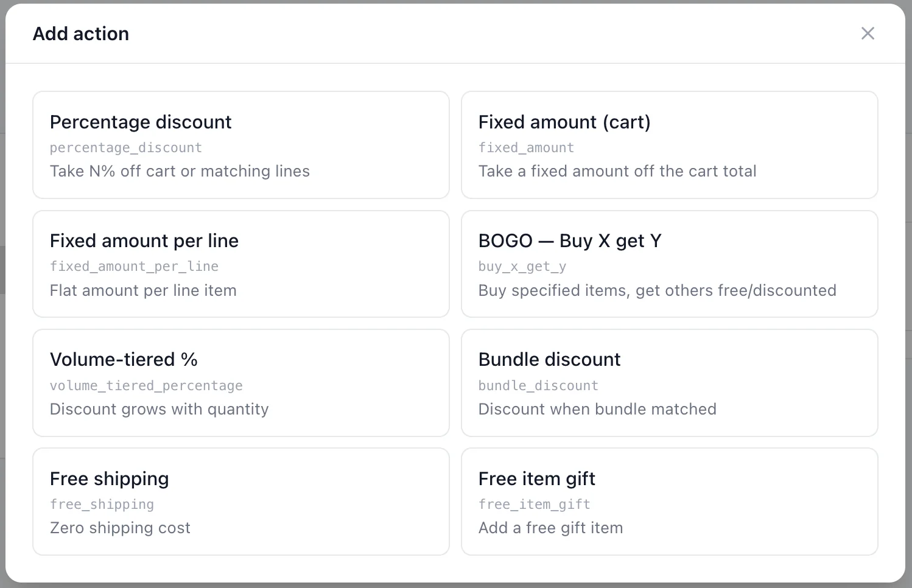Image resolution: width=912 pixels, height=588 pixels.
Task: Click 'Flat amount per line item' description
Action: click(x=143, y=290)
